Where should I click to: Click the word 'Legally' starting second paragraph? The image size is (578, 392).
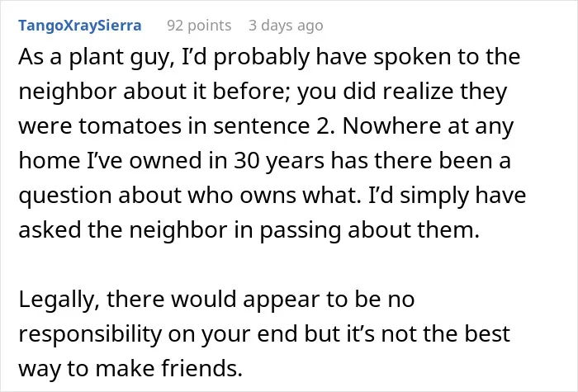tap(59, 300)
